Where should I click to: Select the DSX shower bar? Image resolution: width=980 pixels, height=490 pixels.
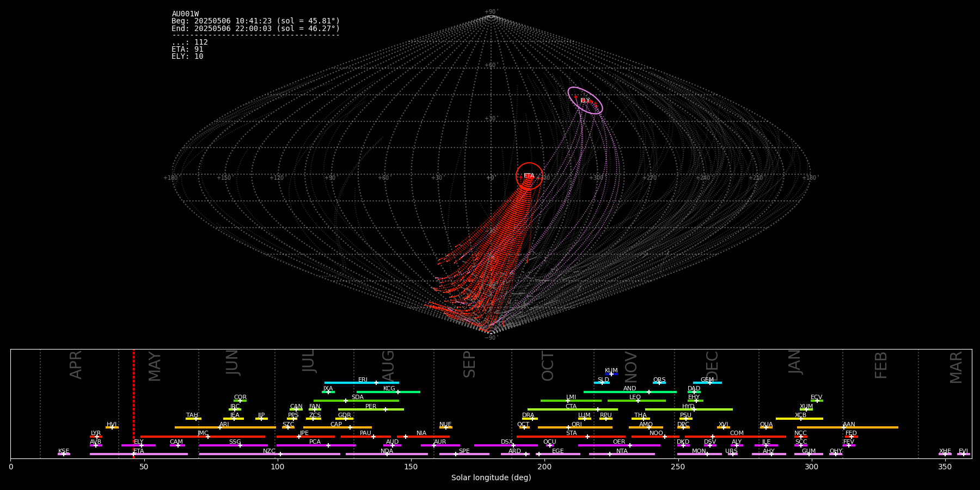pos(506,445)
